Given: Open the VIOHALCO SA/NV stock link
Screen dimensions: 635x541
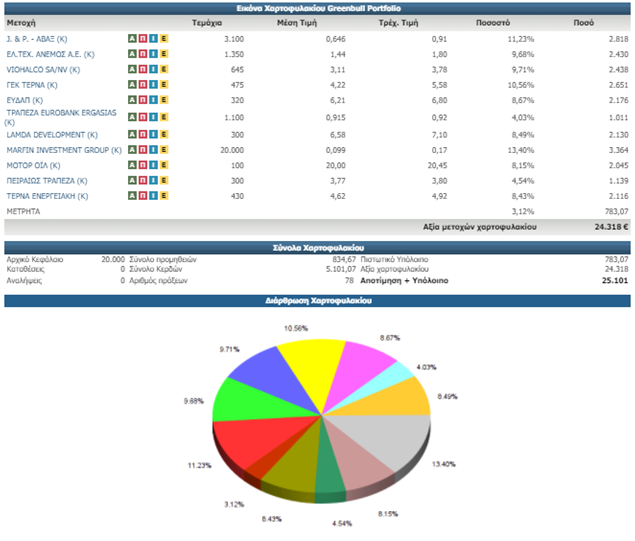Looking at the screenshot, I should 44,69.
